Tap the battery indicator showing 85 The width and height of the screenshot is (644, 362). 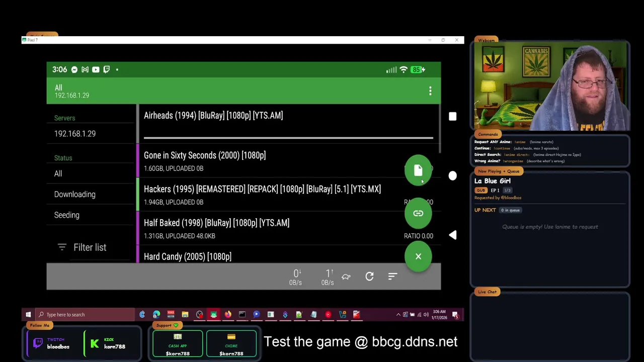click(418, 69)
